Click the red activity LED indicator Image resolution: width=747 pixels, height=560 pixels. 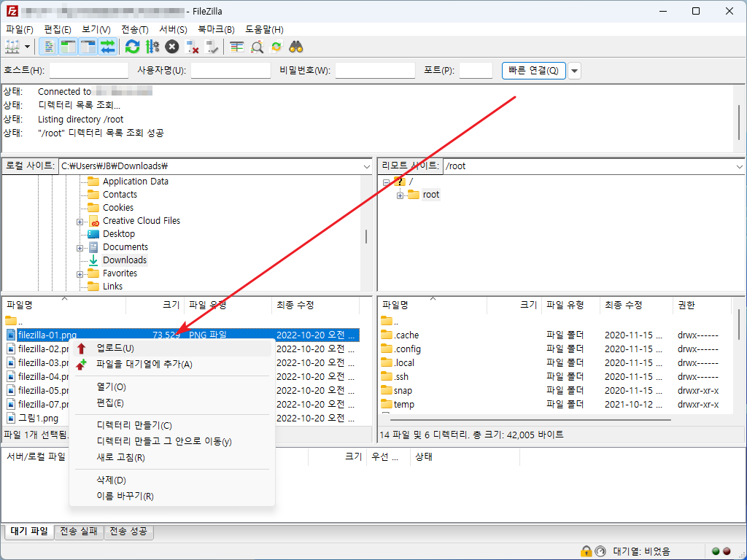[x=727, y=551]
